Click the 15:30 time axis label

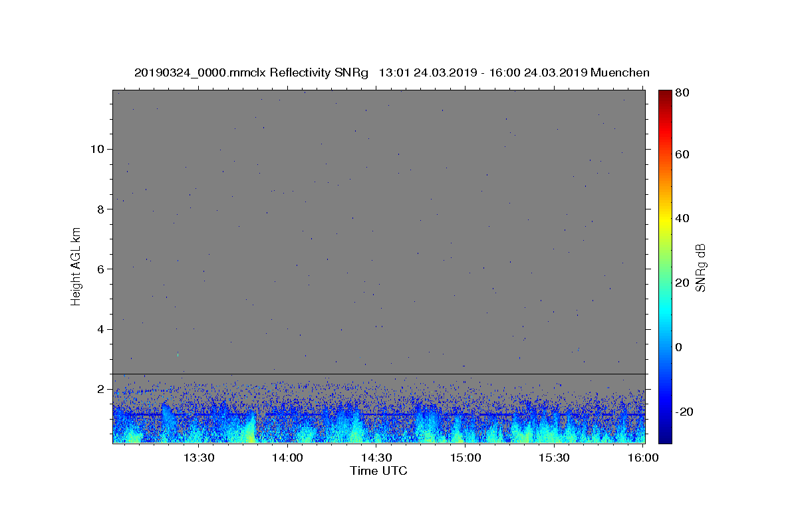pyautogui.click(x=555, y=458)
